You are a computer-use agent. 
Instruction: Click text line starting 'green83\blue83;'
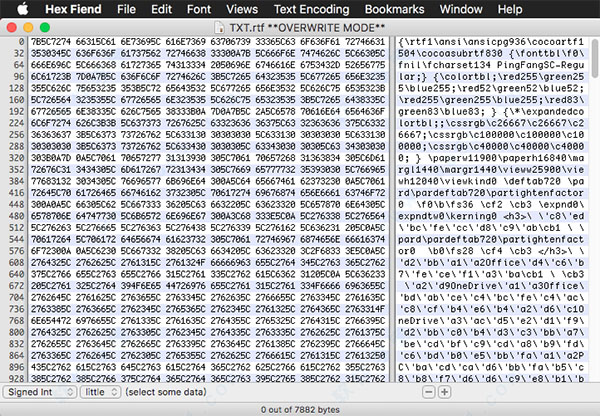(491, 111)
